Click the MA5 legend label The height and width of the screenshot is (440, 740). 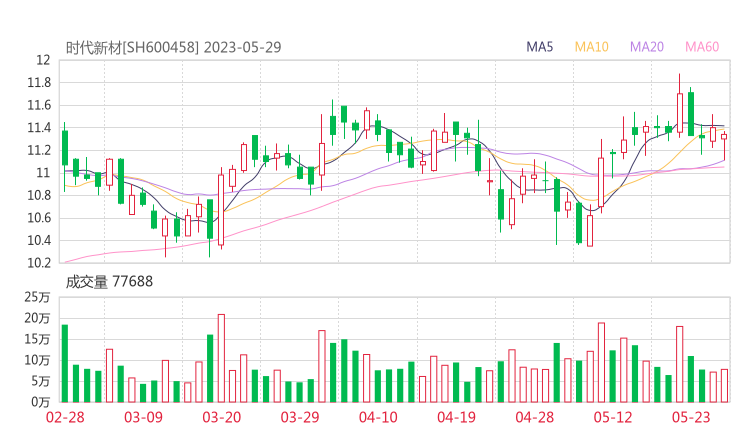coord(539,47)
